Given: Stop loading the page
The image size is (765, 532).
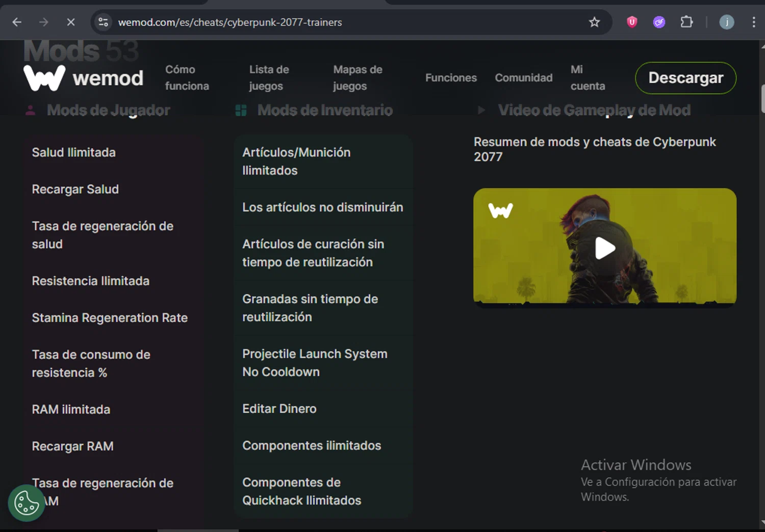Looking at the screenshot, I should click(x=71, y=22).
